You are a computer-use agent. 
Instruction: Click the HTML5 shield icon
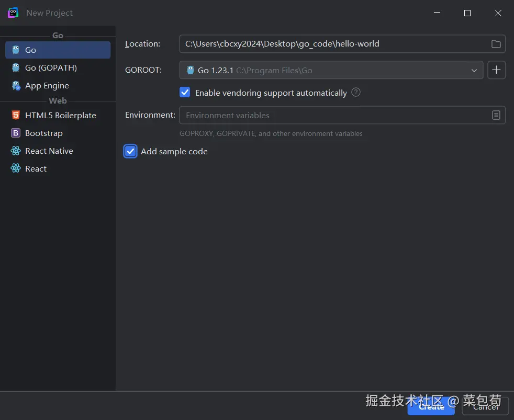[x=16, y=115]
